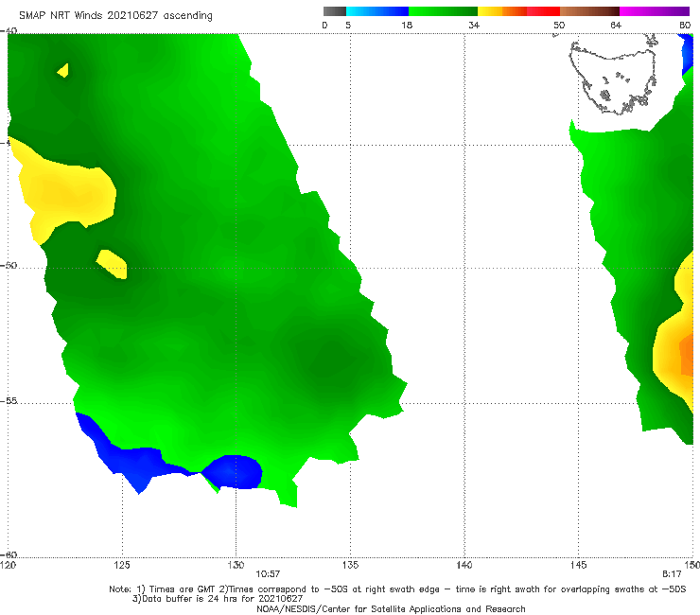Click the title 'SMAP NRT Winds 20210627 ascending'
Viewport: 700px width, 615px height.
tap(115, 16)
